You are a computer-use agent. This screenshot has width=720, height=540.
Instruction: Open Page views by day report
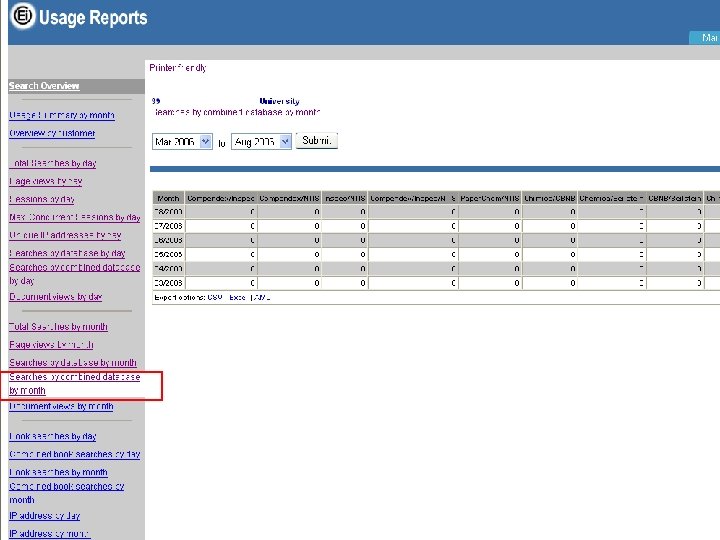[45, 181]
